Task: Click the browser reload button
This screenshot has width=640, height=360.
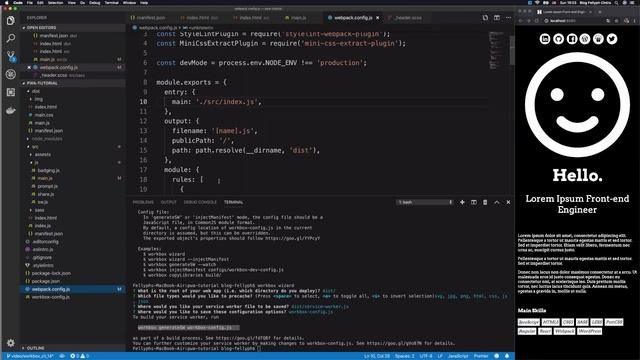Action: pyautogui.click(x=536, y=21)
